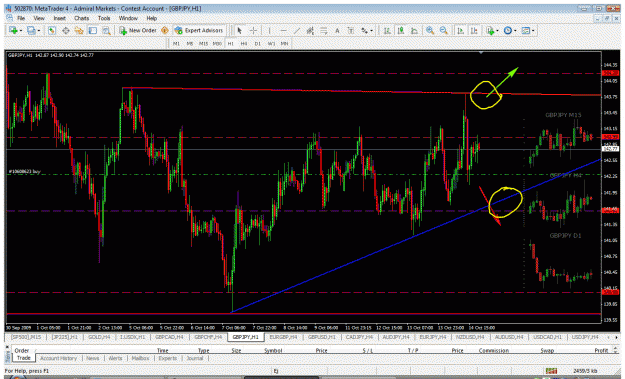Open the Profiles icon in toolbar
Screen dimensions: 625x379
[31, 30]
